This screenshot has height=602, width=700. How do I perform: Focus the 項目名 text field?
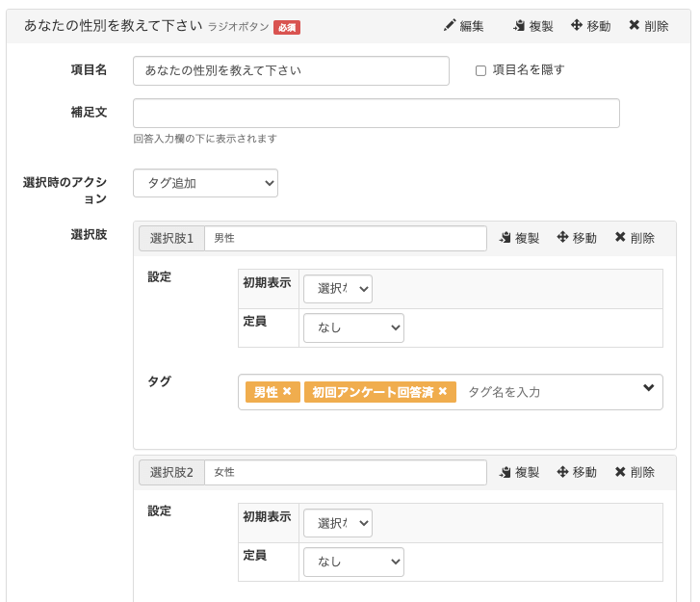(x=291, y=70)
